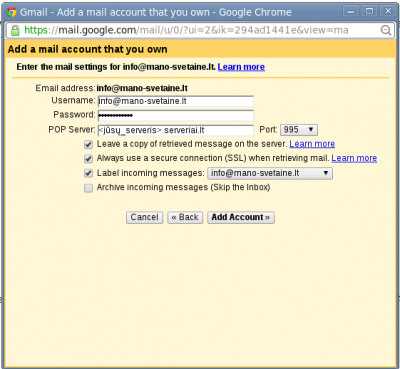Screen dimensions: 400x369
Task: Click the bold email address info@mano-svetaine.lt text
Action: [142, 88]
